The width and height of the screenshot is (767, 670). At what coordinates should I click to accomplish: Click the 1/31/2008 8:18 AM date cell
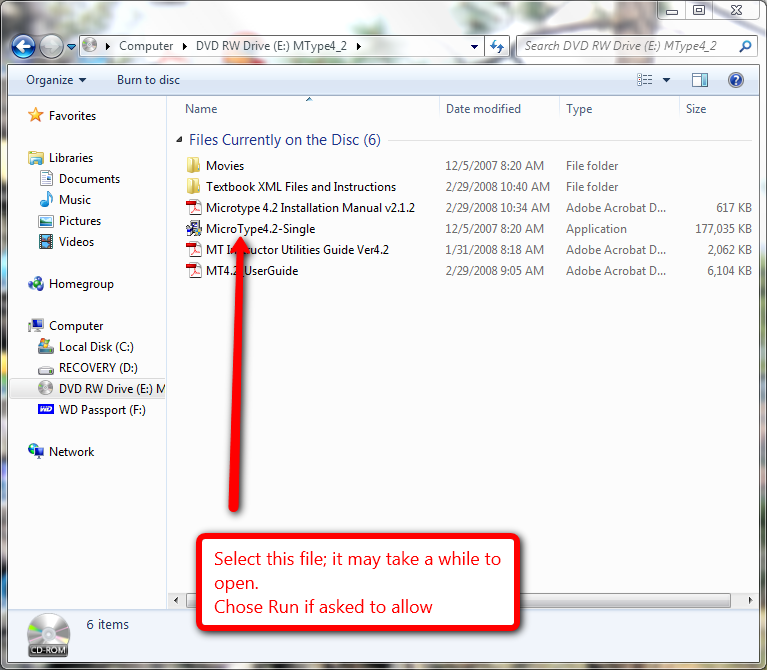[494, 250]
